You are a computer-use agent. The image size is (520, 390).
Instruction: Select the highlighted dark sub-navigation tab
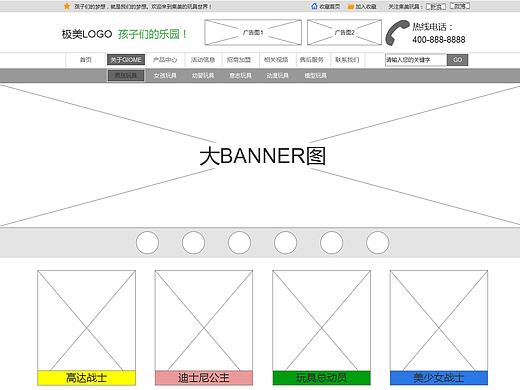(x=126, y=75)
